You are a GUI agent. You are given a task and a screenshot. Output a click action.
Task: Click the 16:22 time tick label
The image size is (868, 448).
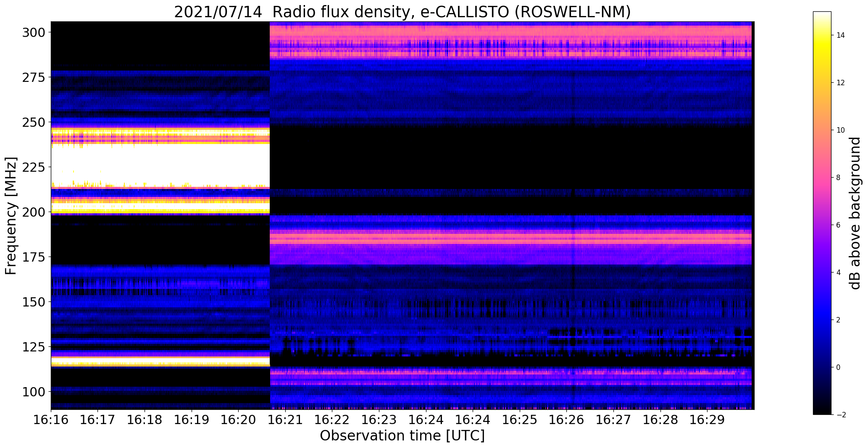tap(332, 420)
